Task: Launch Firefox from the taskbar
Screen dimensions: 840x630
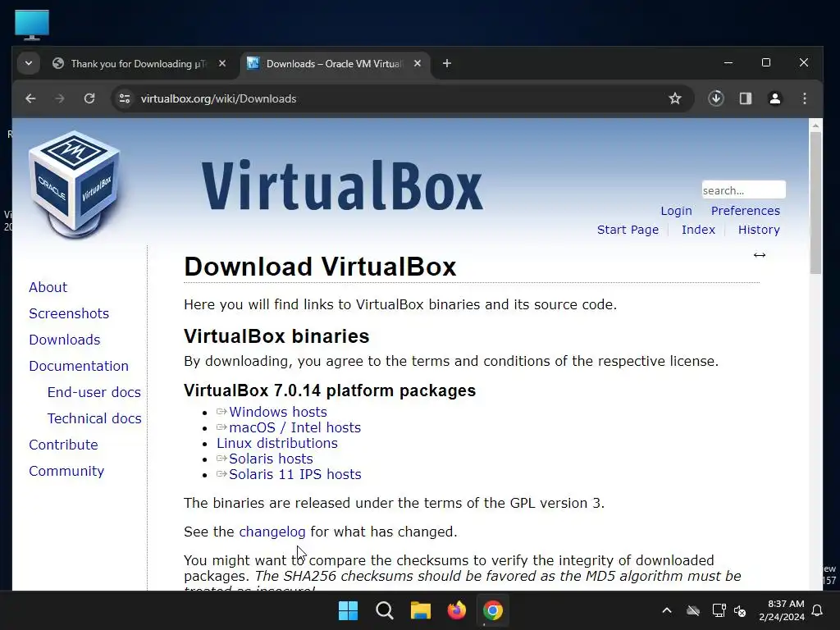Action: 456,610
